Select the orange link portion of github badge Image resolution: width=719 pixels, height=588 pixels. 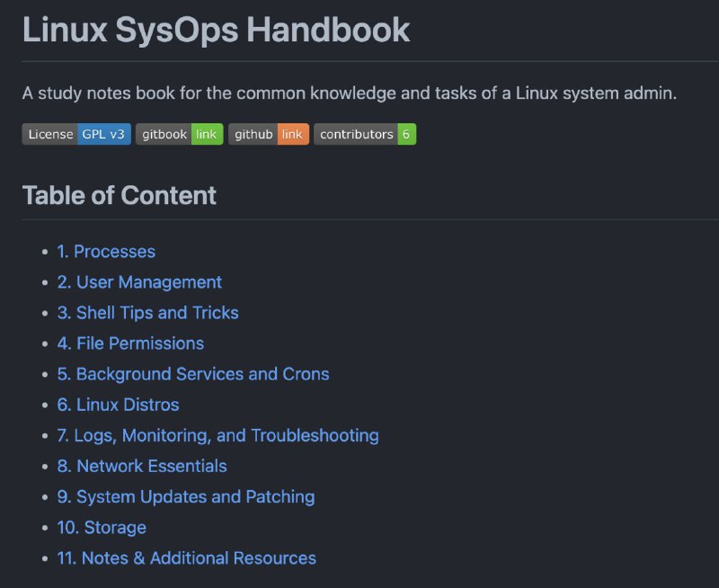coord(292,134)
